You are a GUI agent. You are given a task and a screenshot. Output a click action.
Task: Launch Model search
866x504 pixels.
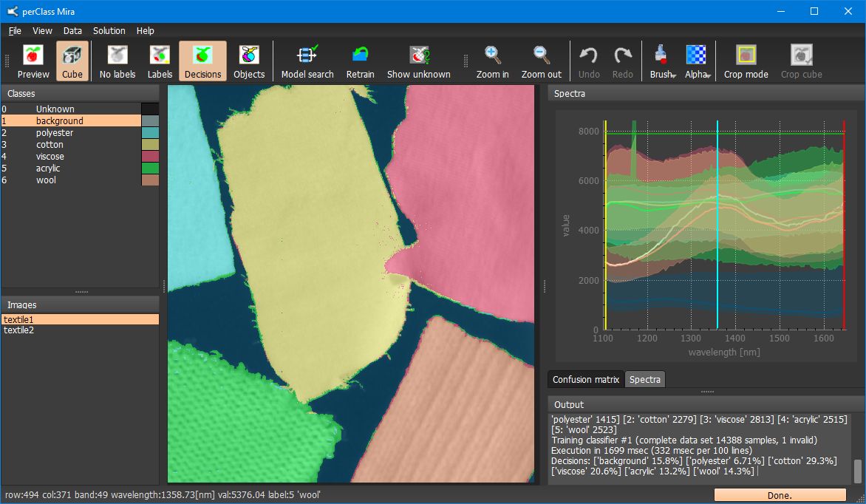point(307,61)
